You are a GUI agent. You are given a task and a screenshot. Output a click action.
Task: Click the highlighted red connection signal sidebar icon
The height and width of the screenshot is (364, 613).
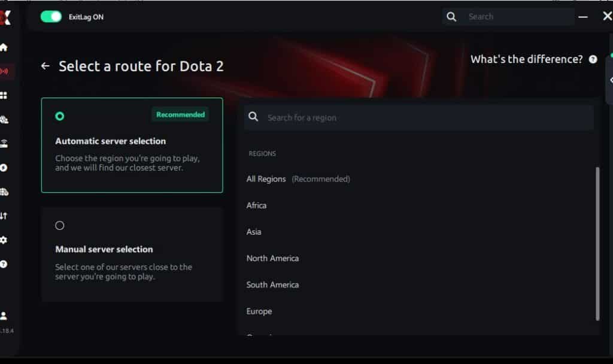4,71
